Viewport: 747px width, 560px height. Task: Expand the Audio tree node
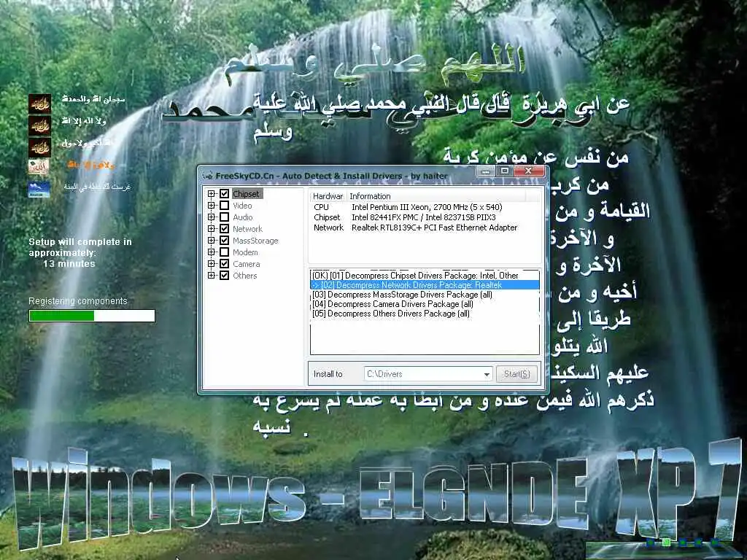point(211,217)
